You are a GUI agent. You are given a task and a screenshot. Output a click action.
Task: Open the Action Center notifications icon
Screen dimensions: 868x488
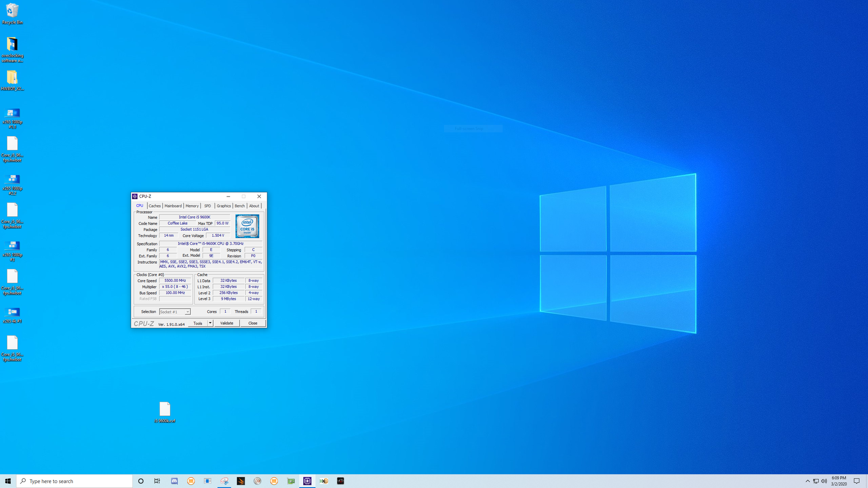856,481
